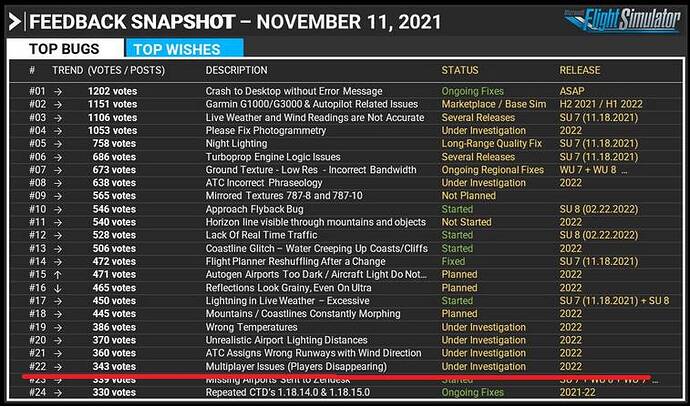Select 'Ground Texture - Low Res' description

coord(311,170)
